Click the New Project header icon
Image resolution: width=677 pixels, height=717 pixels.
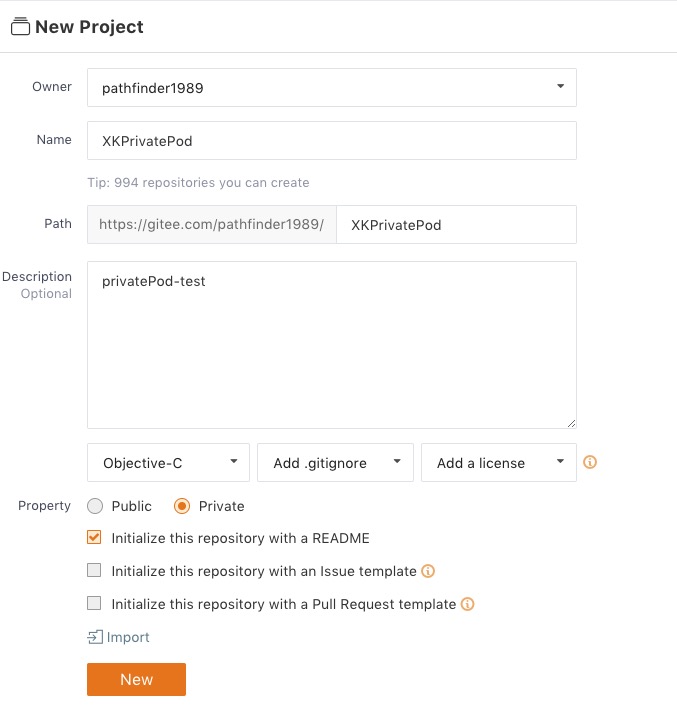point(20,27)
